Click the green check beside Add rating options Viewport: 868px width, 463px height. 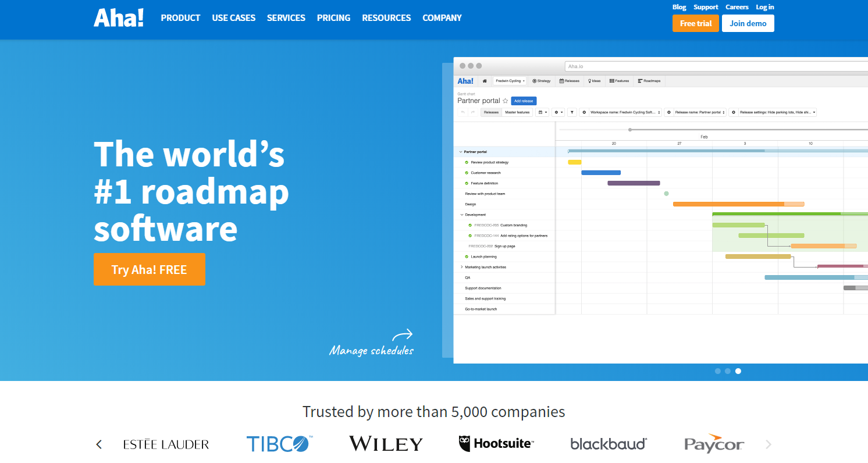click(470, 236)
